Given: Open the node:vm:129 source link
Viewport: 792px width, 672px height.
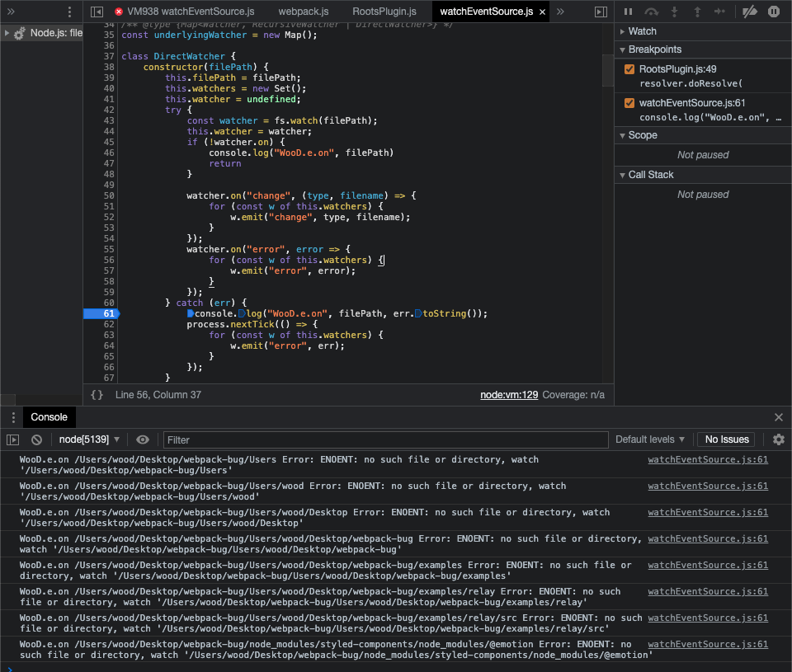Looking at the screenshot, I should pyautogui.click(x=509, y=394).
